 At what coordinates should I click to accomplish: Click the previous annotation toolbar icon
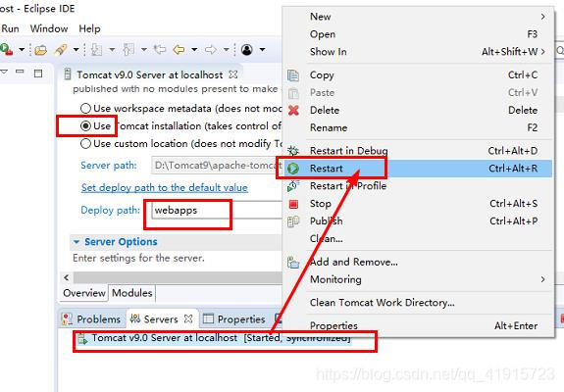click(x=128, y=50)
